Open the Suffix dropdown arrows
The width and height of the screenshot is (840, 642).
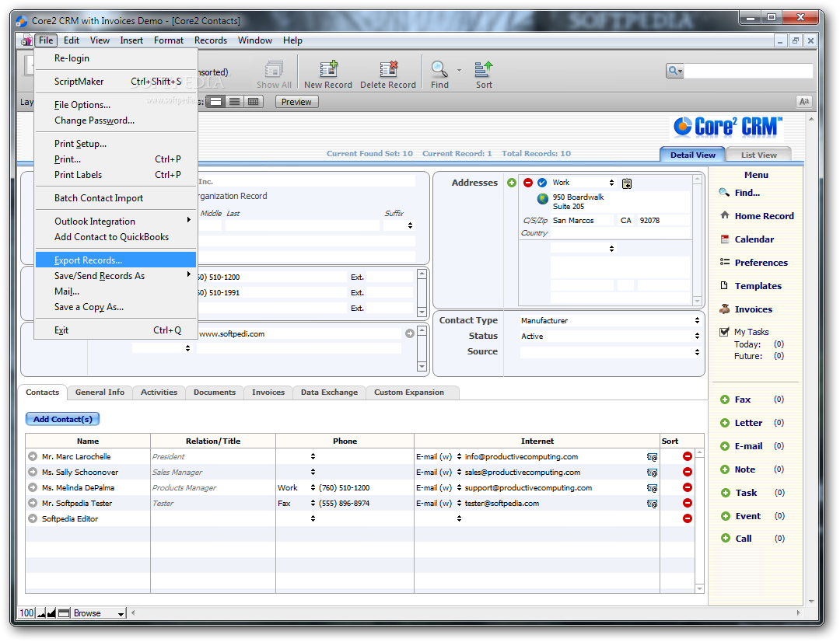click(x=410, y=225)
